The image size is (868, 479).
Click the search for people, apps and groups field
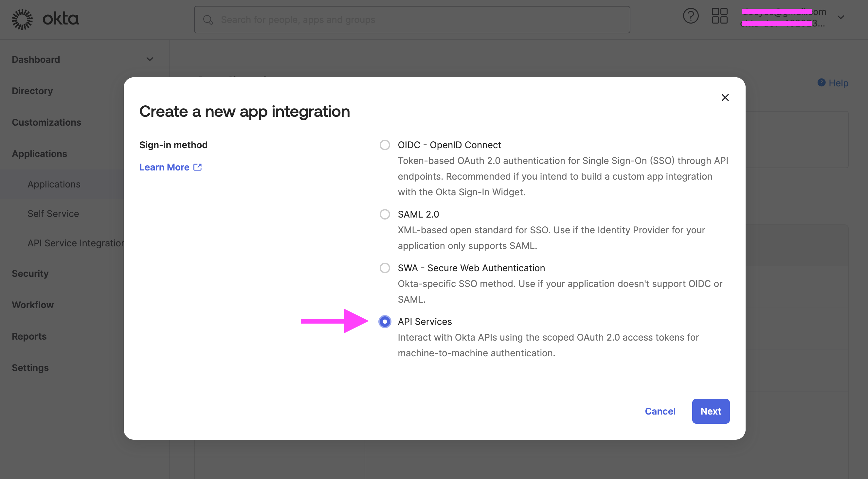pos(412,20)
